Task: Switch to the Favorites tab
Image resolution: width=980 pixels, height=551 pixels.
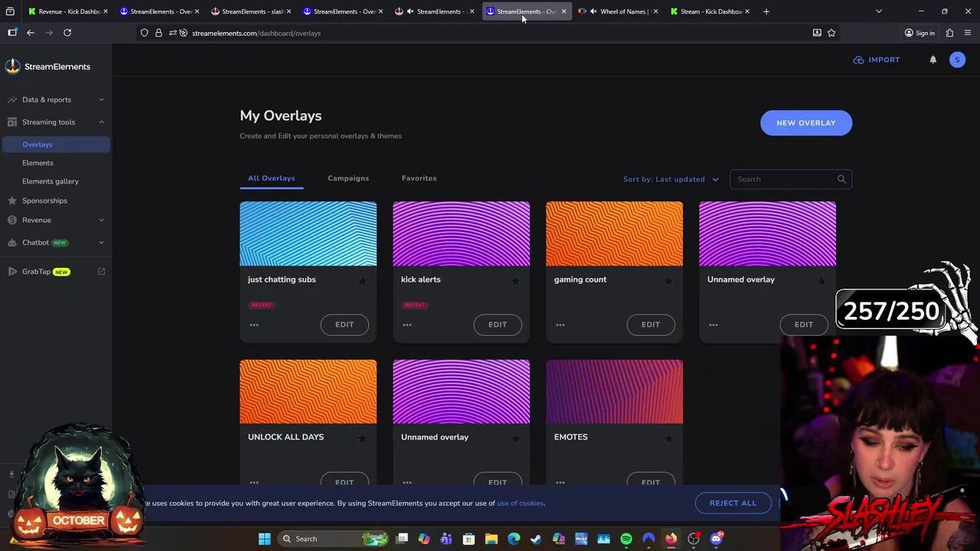Action: click(419, 178)
